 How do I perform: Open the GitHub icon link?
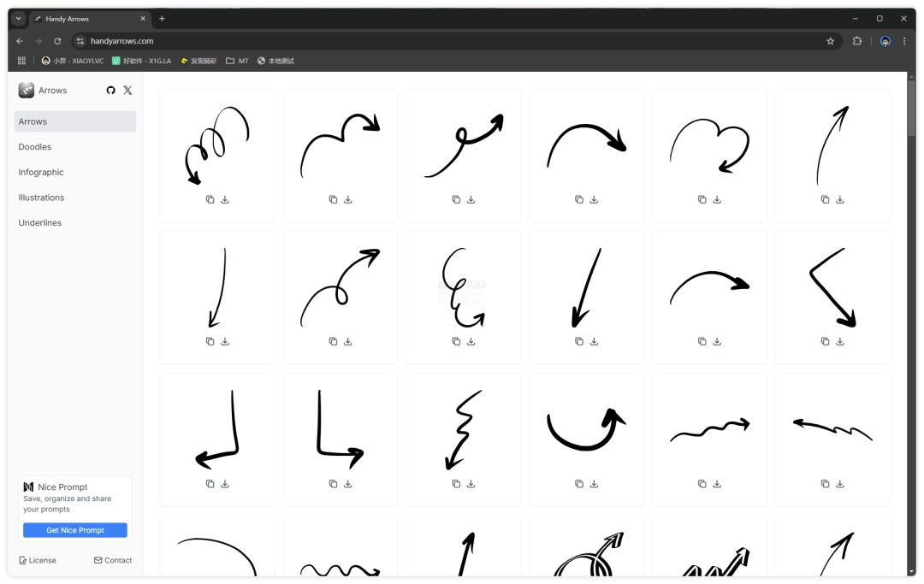[x=110, y=90]
